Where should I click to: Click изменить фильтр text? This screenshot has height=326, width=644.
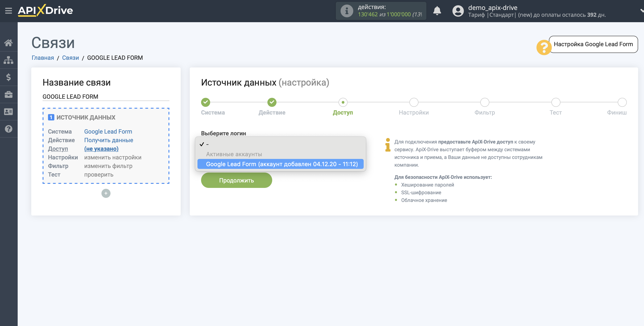click(x=108, y=166)
